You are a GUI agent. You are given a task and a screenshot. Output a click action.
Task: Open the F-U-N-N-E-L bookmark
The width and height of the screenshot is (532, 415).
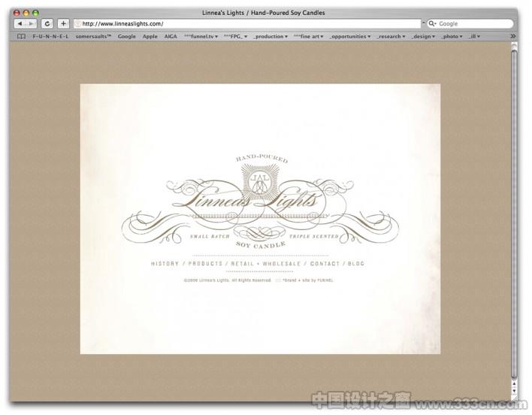[x=50, y=36]
